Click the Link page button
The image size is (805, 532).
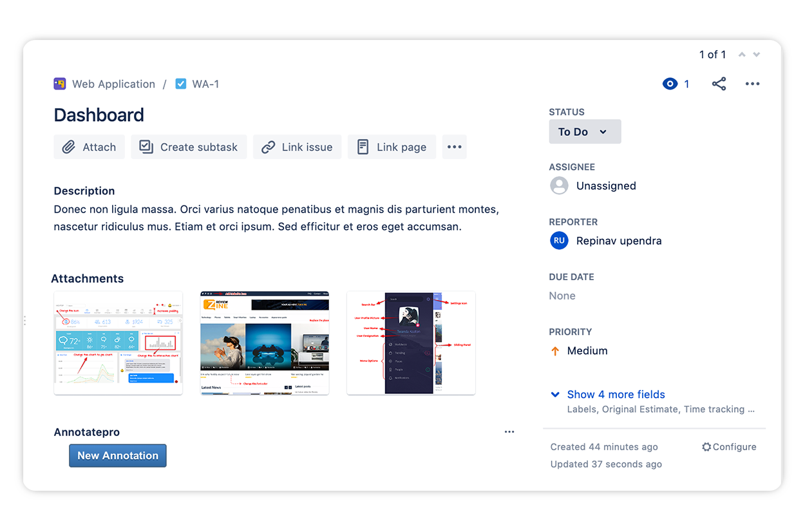click(392, 147)
